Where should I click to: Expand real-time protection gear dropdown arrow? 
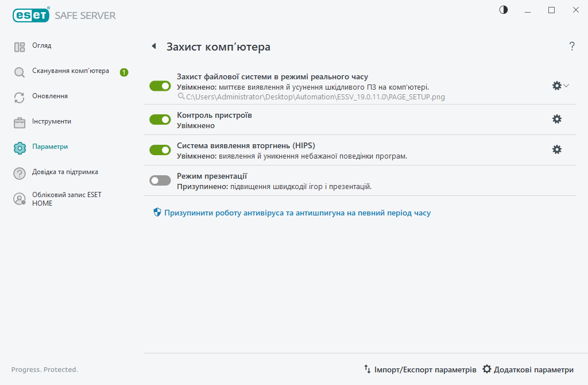[566, 86]
